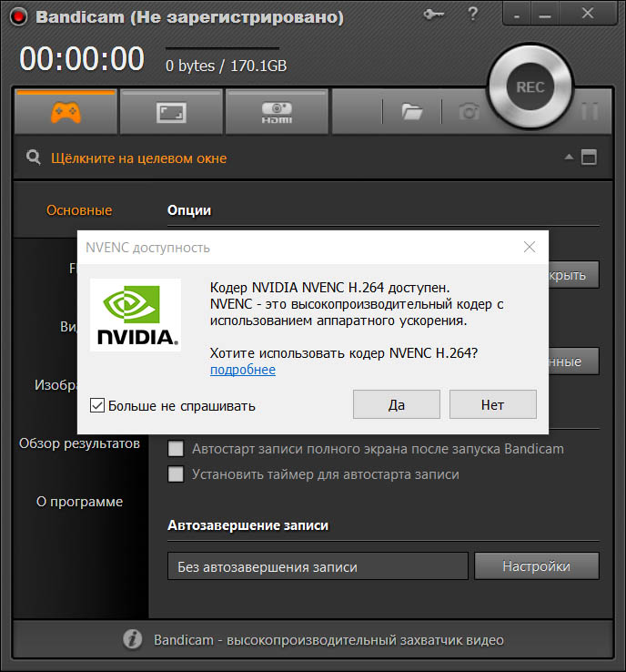Decline NVENC with the 'Нет' button
This screenshot has width=626, height=672.
(493, 404)
